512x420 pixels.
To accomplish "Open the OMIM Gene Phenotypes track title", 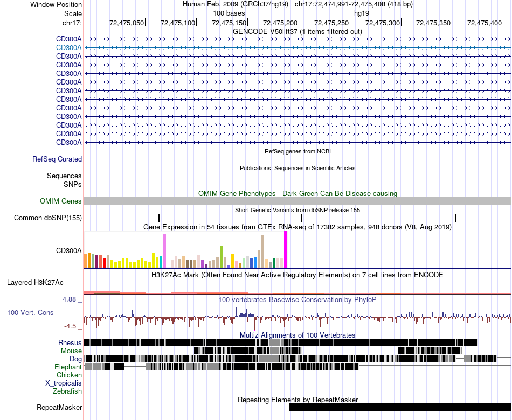I will point(297,193).
